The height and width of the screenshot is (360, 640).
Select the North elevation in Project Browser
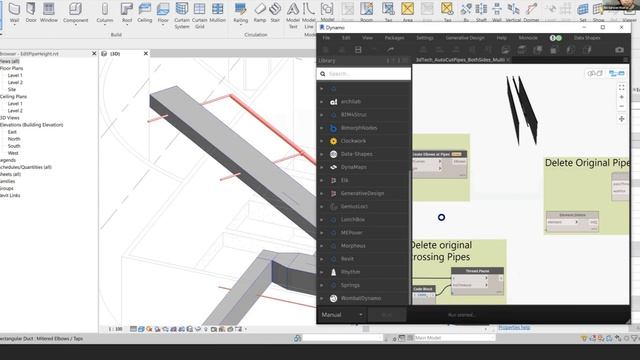pos(14,139)
